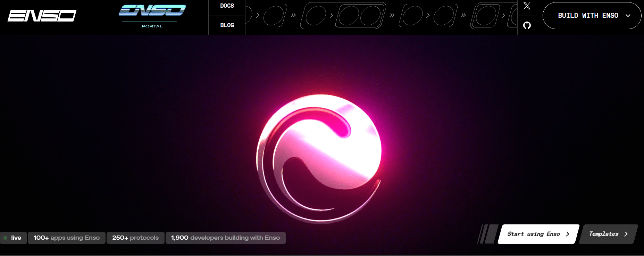The image size is (644, 256).
Task: Click the green live status dot
Action: coord(6,238)
